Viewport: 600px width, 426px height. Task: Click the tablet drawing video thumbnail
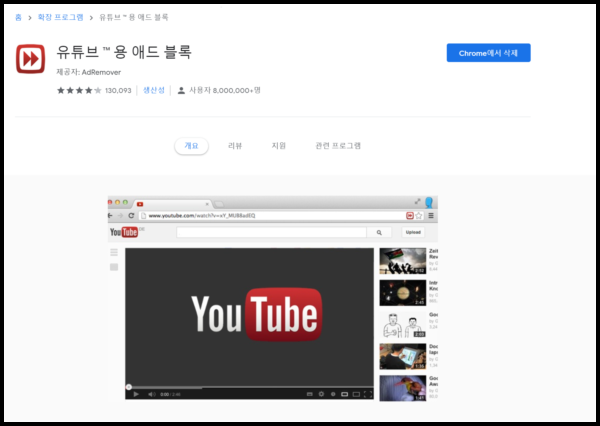403,356
